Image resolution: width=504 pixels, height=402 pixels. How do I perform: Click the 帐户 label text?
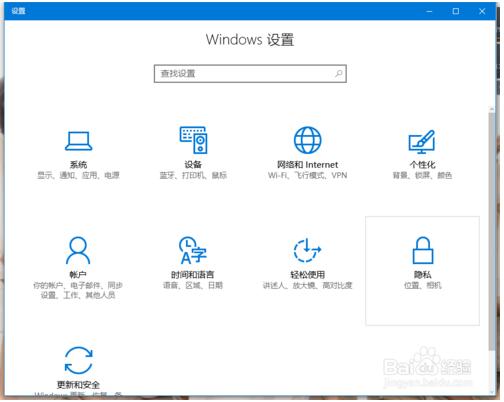(78, 275)
